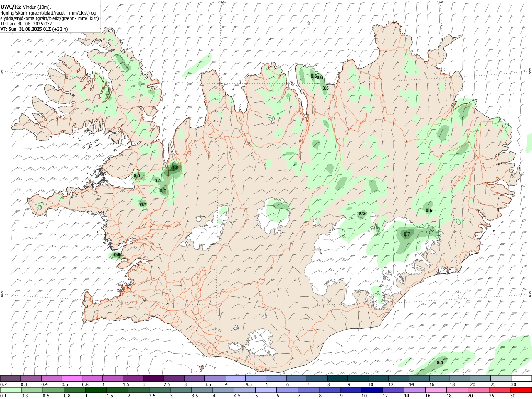
Task: Click the snow legend swatch between 5 and 6
Action: [x=276, y=379]
